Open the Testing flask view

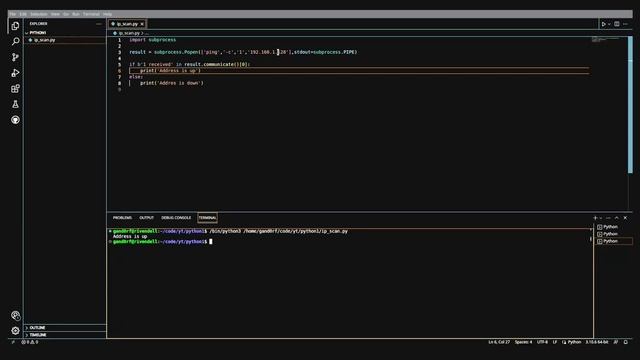coord(15,104)
